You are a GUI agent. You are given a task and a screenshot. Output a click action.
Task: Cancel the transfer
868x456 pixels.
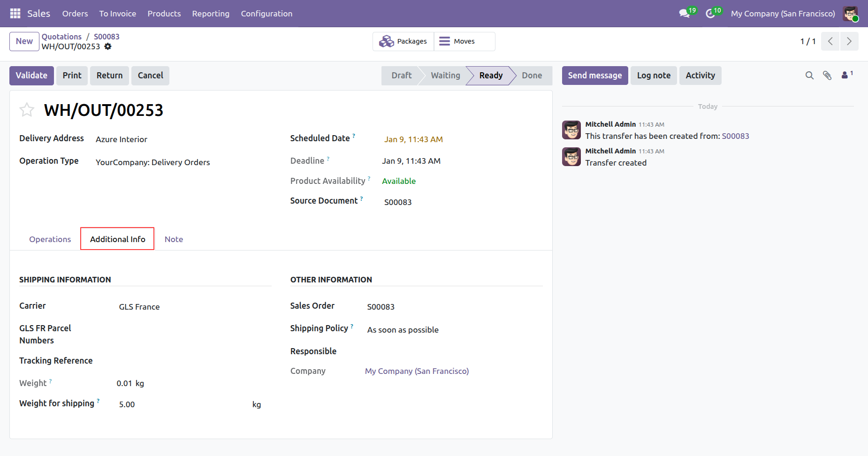(x=151, y=76)
